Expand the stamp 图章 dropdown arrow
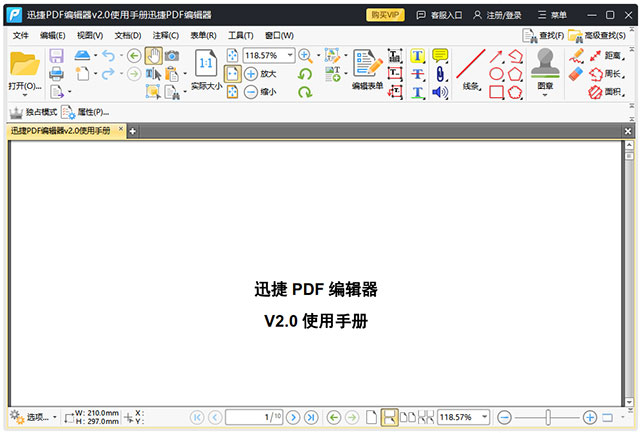This screenshot has height=433, width=640. point(545,95)
